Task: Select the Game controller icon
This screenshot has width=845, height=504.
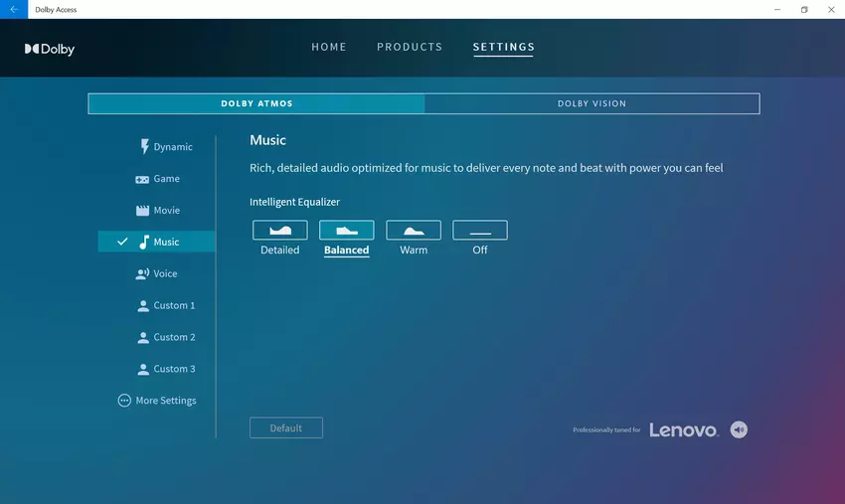Action: point(143,179)
